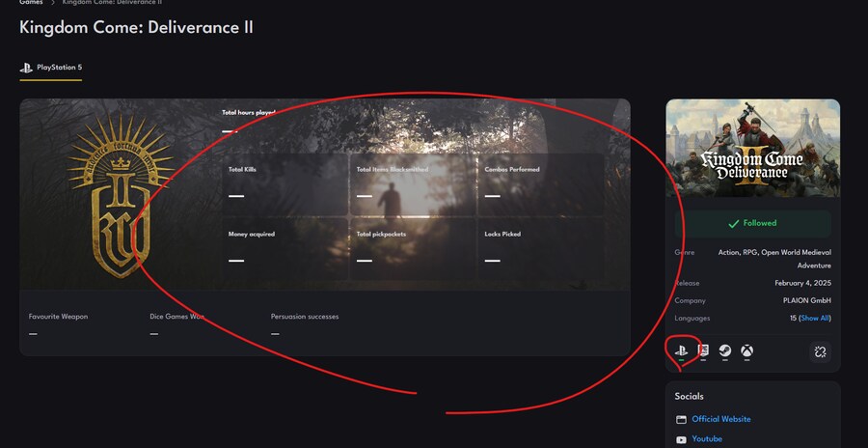
Task: Click the golden KCD II shield emblem
Action: (x=121, y=195)
